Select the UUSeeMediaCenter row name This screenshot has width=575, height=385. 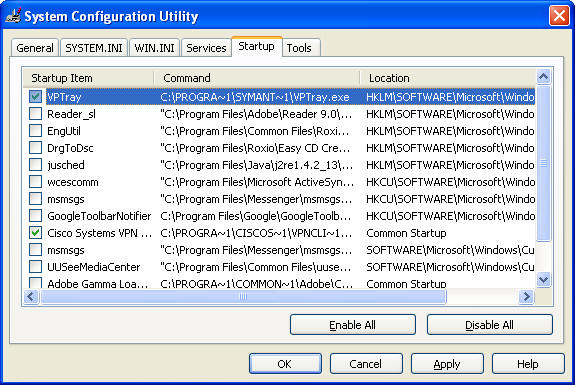[94, 267]
